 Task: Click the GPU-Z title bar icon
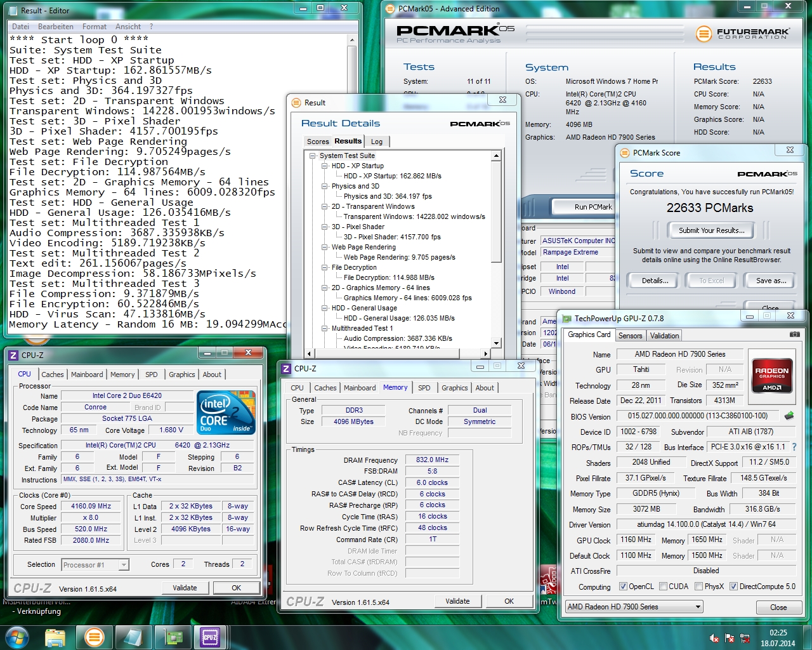pos(566,318)
